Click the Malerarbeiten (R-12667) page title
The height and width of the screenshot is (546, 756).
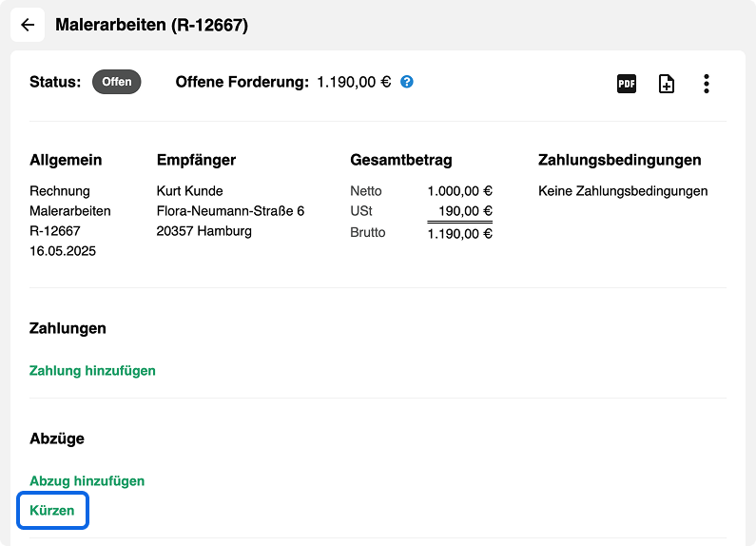coord(151,25)
